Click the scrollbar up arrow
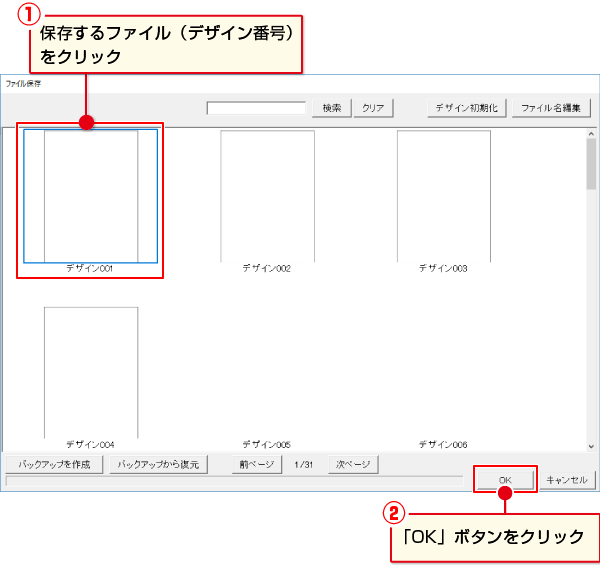The height and width of the screenshot is (565, 600). (x=591, y=134)
